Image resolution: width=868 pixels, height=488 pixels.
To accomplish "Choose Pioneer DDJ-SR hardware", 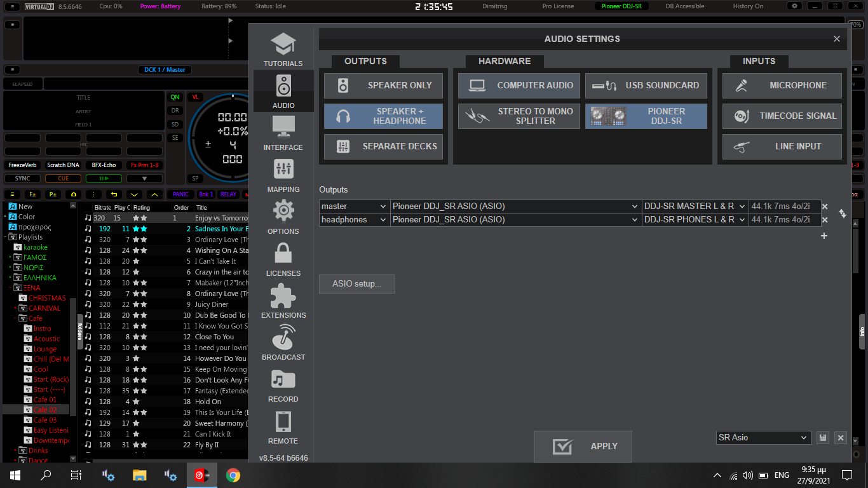I will tap(646, 116).
